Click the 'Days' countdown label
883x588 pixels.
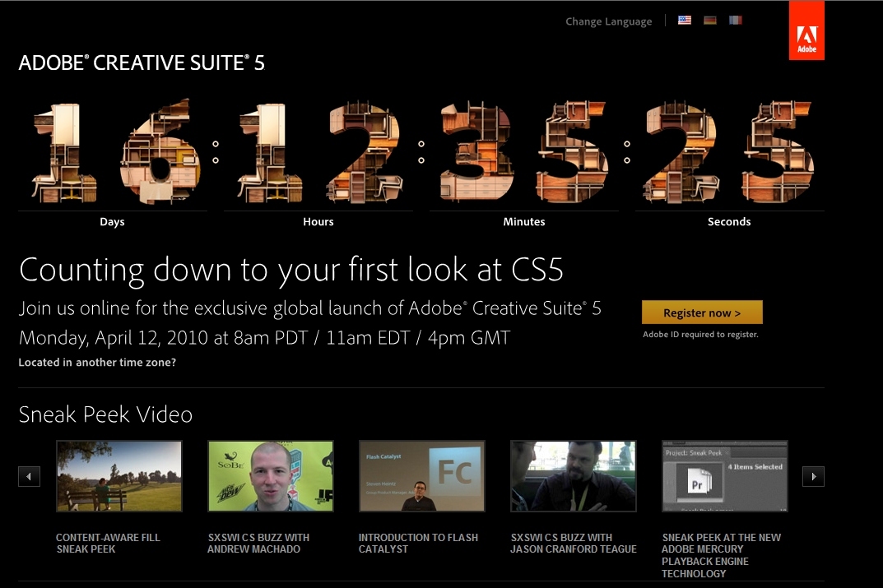(x=112, y=222)
